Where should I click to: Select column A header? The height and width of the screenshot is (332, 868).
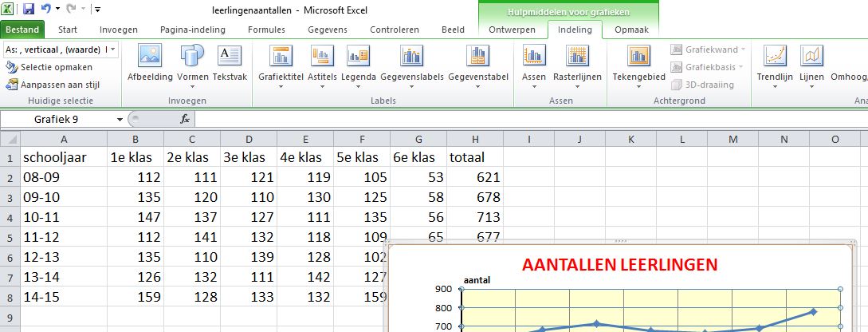click(65, 139)
